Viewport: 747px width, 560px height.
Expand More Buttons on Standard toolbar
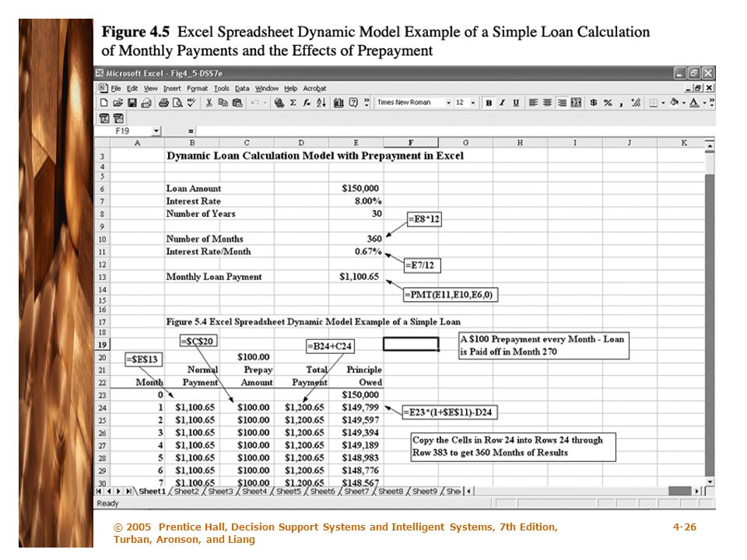(x=366, y=102)
